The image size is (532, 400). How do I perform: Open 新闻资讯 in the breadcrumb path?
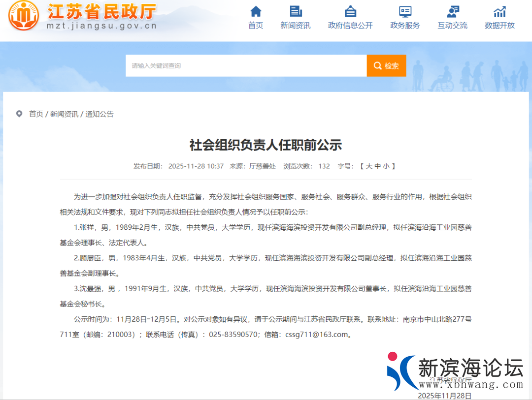(64, 114)
